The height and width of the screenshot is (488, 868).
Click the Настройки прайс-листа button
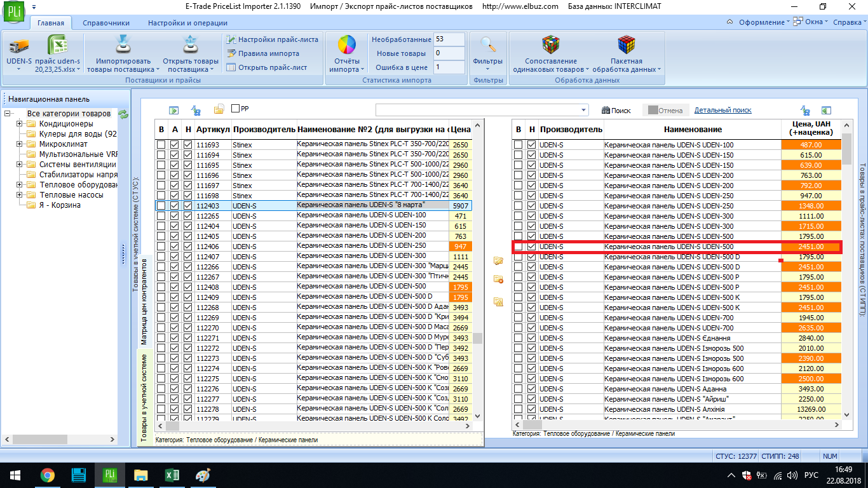(x=273, y=39)
